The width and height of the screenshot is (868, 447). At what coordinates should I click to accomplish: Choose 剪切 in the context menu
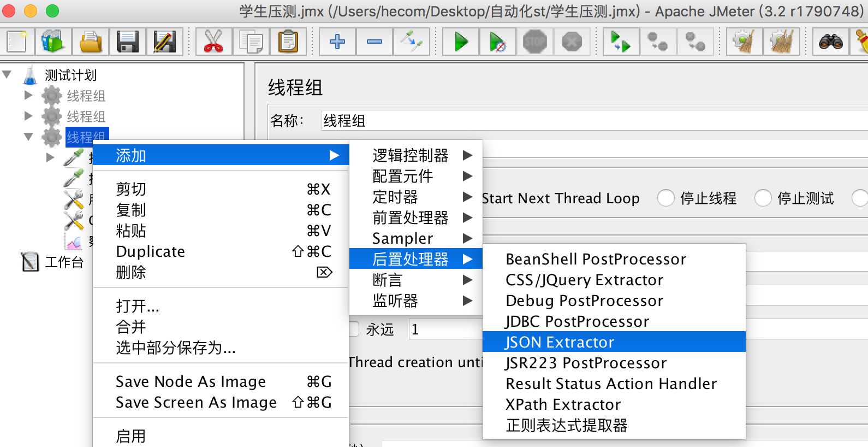[x=221, y=189]
